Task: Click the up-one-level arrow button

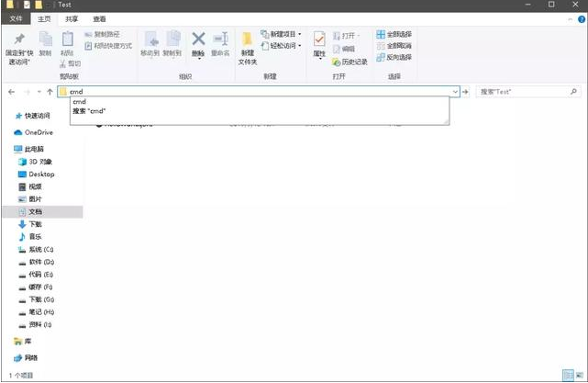Action: pos(50,92)
